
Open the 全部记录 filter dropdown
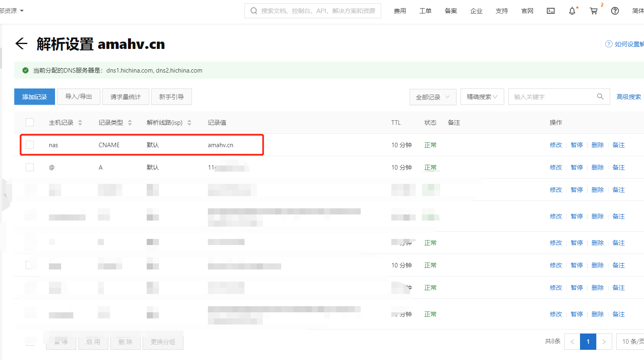point(433,97)
